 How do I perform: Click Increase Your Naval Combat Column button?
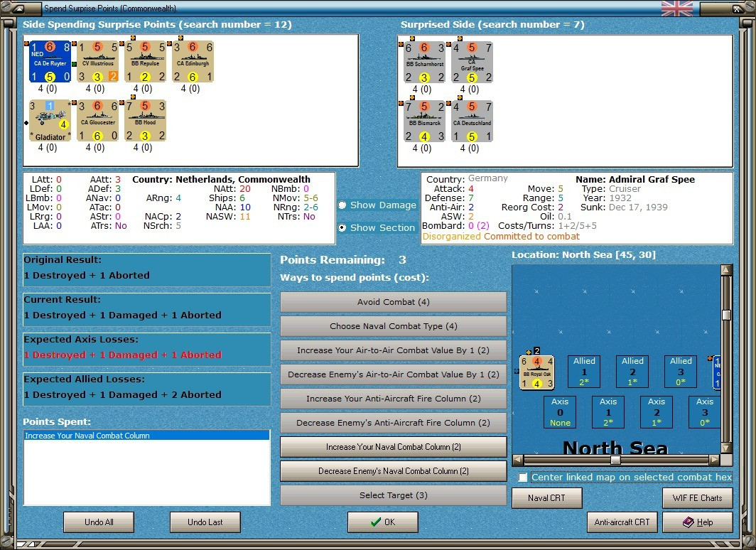pyautogui.click(x=393, y=447)
